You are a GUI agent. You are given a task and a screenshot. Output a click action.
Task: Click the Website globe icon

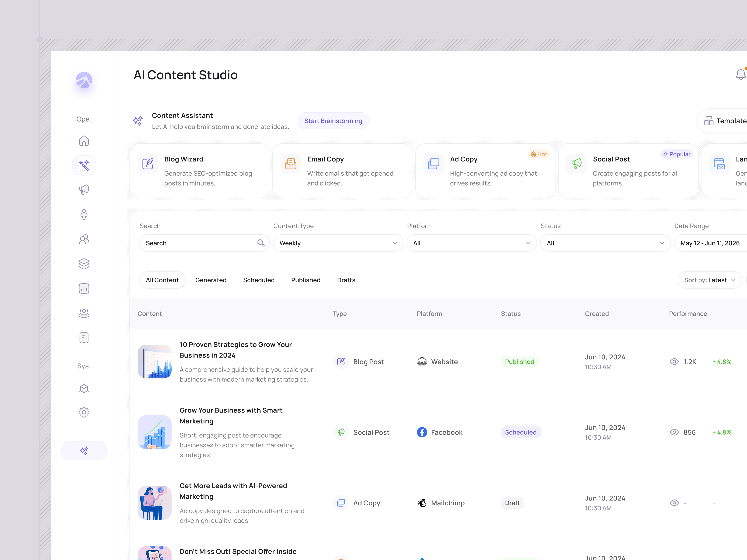[422, 361]
